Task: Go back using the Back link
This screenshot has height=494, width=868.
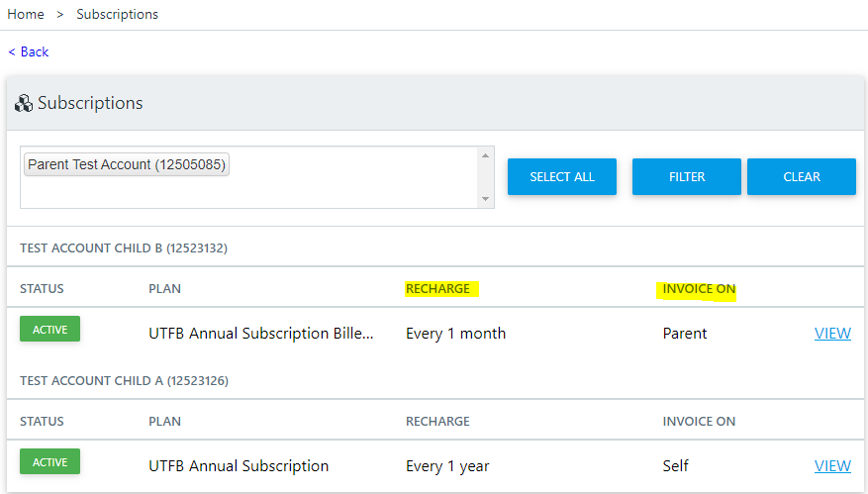Action: (x=29, y=52)
